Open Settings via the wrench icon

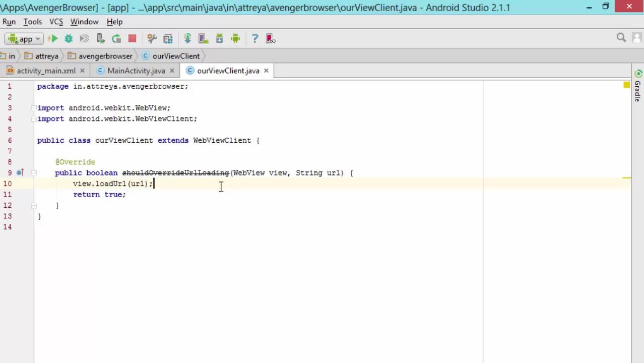pyautogui.click(x=152, y=38)
